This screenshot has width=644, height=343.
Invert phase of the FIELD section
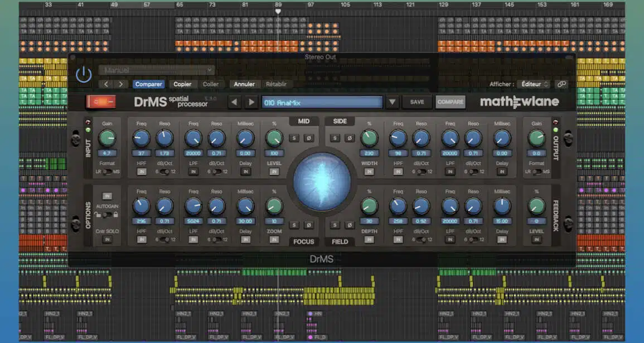point(350,225)
